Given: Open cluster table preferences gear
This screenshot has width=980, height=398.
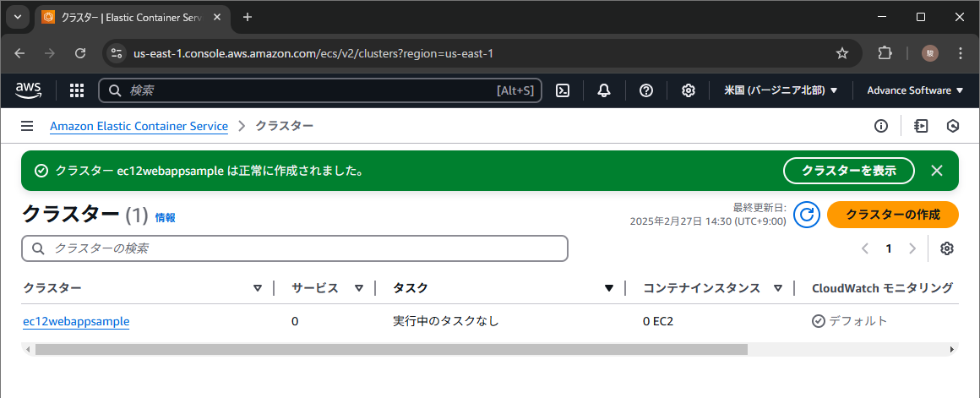Looking at the screenshot, I should [x=947, y=248].
